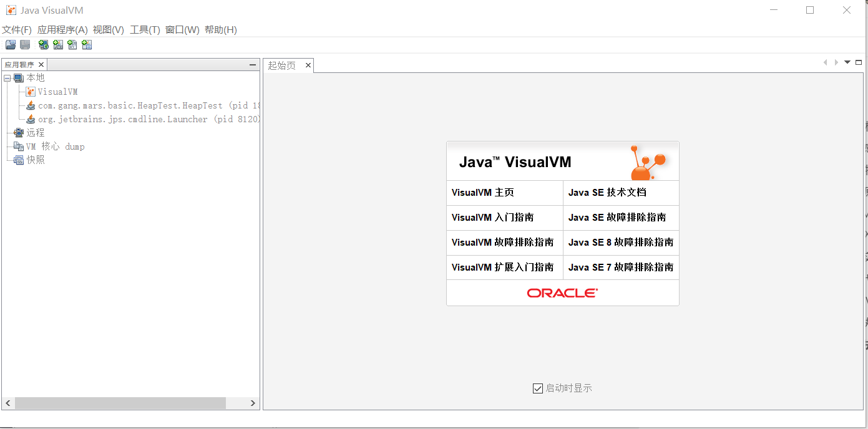Collapse the 本地 tree node
The height and width of the screenshot is (429, 868).
pos(7,78)
